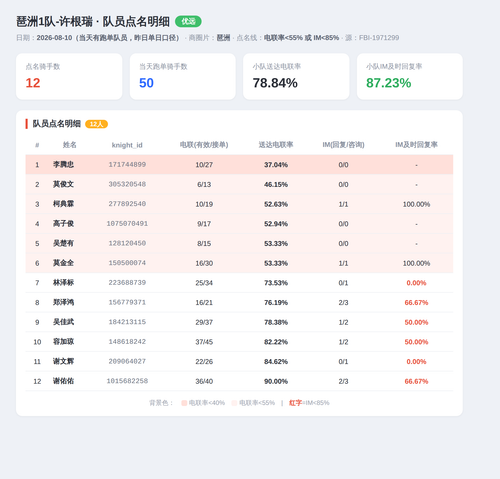Click the 25/34 call count cell
Image resolution: width=500 pixels, height=479 pixels.
(x=204, y=283)
